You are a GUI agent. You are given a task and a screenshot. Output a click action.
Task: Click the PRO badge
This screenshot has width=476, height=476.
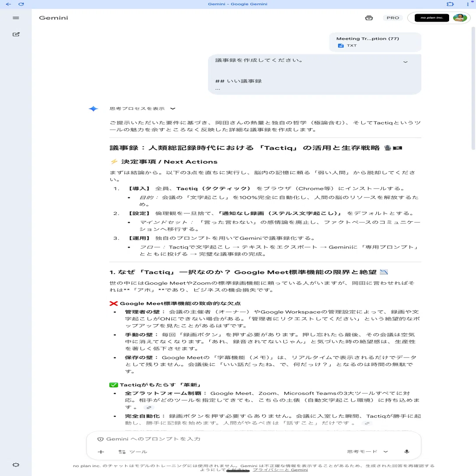(393, 18)
